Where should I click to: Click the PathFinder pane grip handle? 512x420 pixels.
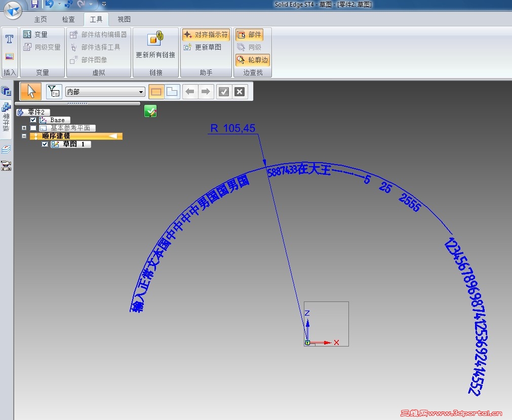[x=77, y=103]
